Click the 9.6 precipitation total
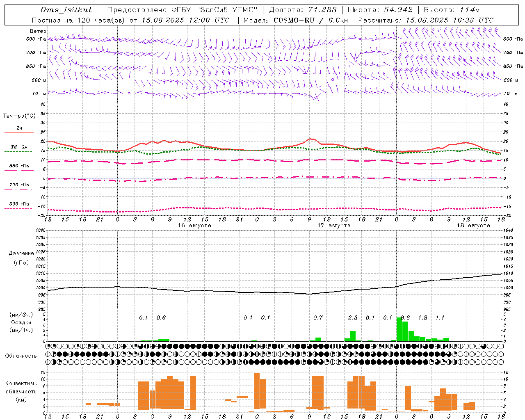525x420 pixels. (405, 318)
